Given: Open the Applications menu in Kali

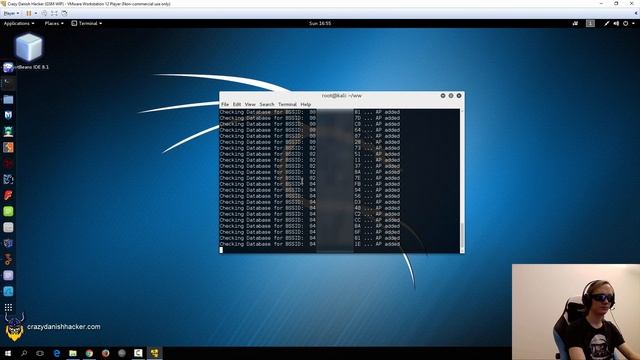Looking at the screenshot, I should [19, 23].
